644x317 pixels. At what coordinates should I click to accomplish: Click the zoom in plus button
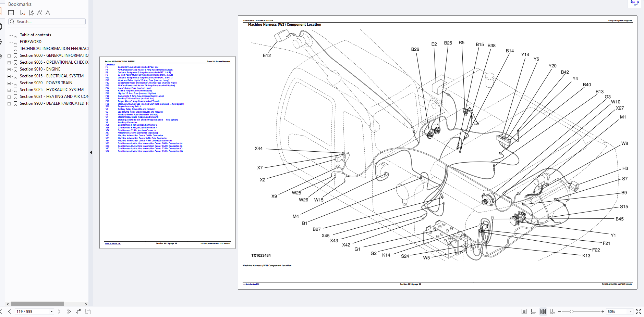click(x=603, y=312)
